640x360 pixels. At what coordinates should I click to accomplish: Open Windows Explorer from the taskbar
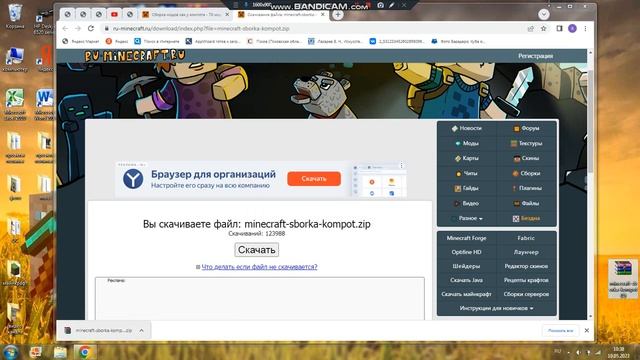pos(60,352)
